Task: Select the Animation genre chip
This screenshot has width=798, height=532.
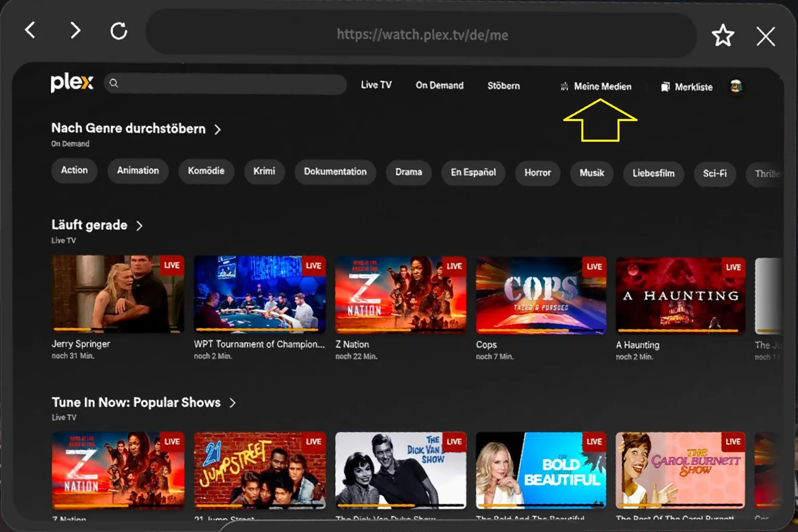Action: 138,171
